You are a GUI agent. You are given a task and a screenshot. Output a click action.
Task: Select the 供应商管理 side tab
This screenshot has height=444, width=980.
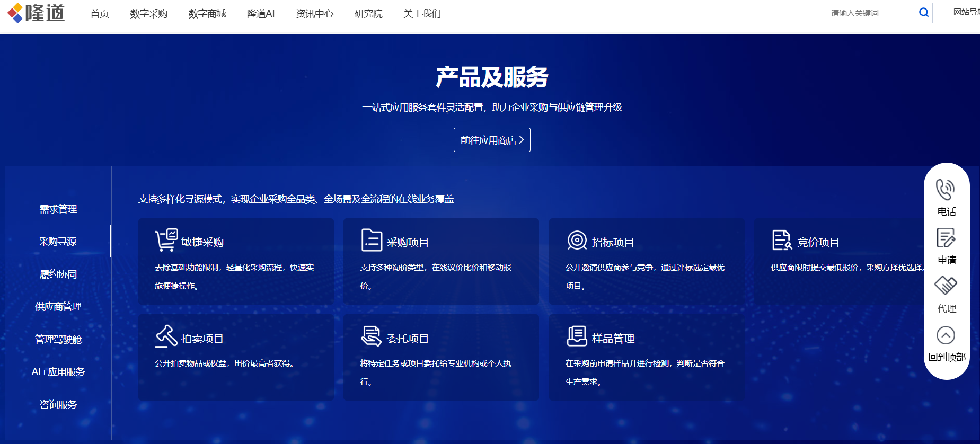58,307
